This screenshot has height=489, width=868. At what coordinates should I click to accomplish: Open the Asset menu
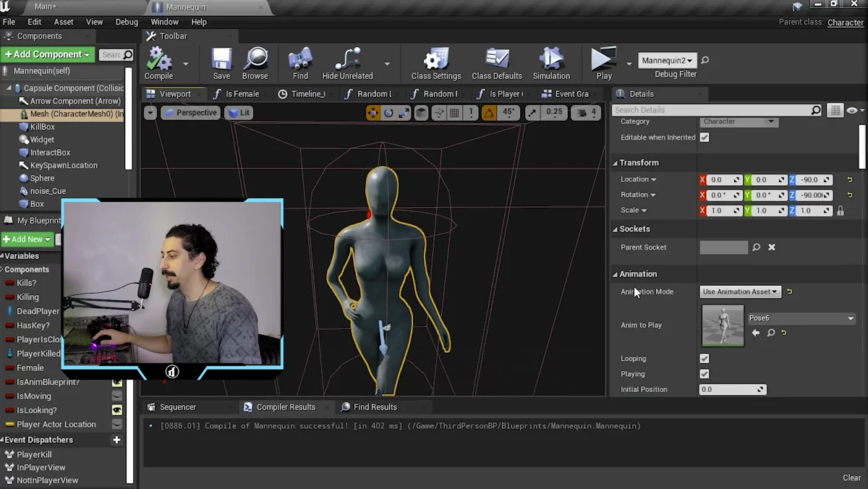(x=64, y=22)
